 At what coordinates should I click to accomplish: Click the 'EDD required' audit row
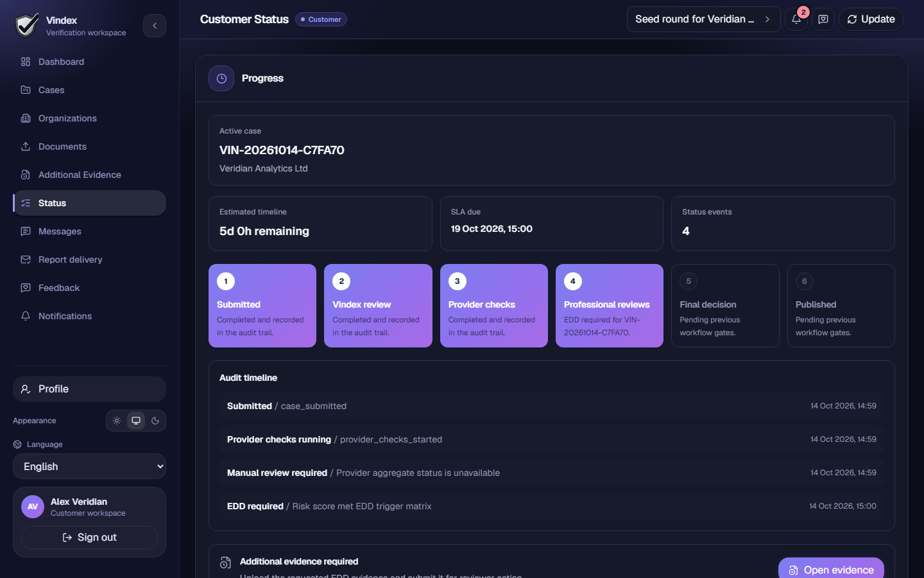[x=552, y=506]
